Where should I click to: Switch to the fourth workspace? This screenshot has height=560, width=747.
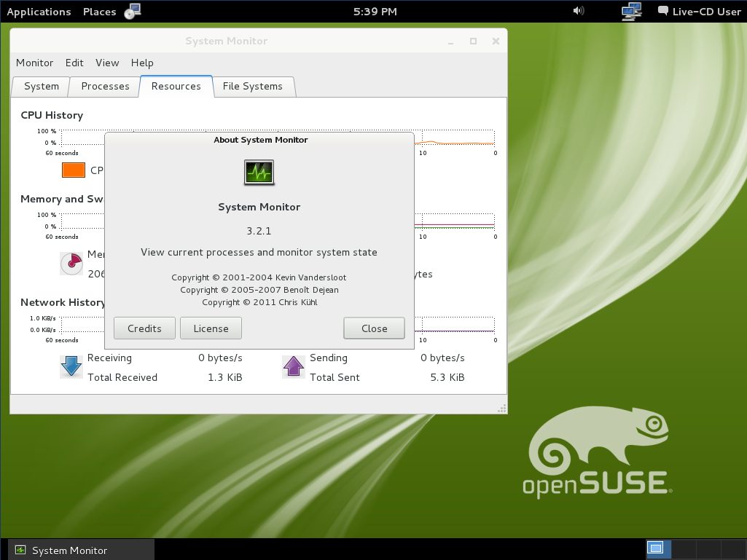[x=733, y=548]
